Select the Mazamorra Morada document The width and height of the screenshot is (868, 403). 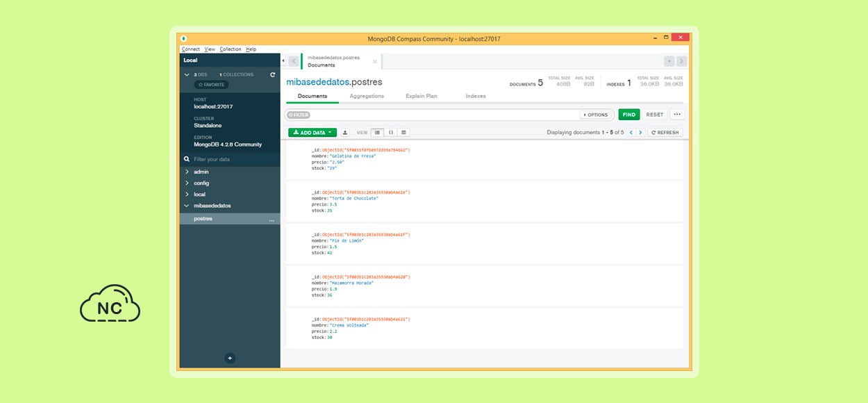(485, 286)
